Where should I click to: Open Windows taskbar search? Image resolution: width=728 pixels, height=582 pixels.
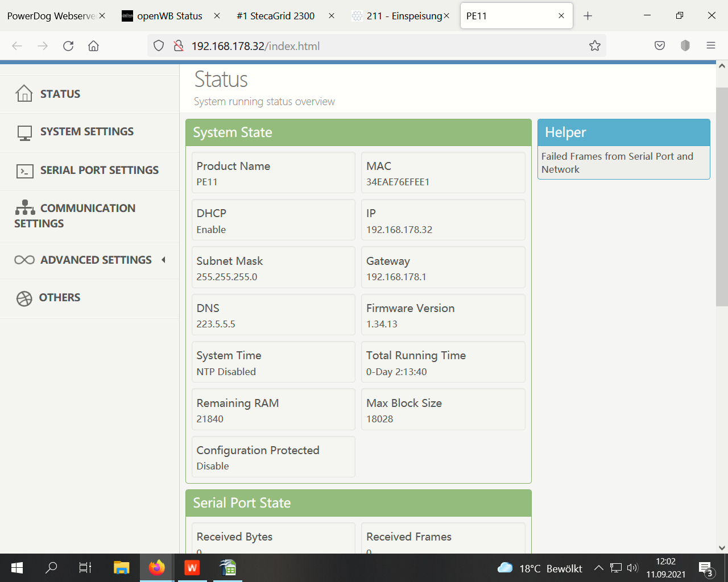[x=51, y=568]
